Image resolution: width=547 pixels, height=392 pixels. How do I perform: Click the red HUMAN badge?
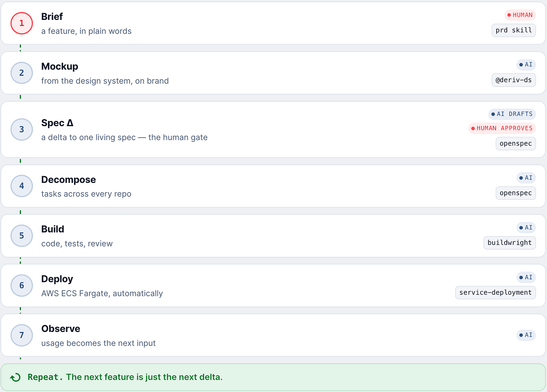click(x=520, y=15)
